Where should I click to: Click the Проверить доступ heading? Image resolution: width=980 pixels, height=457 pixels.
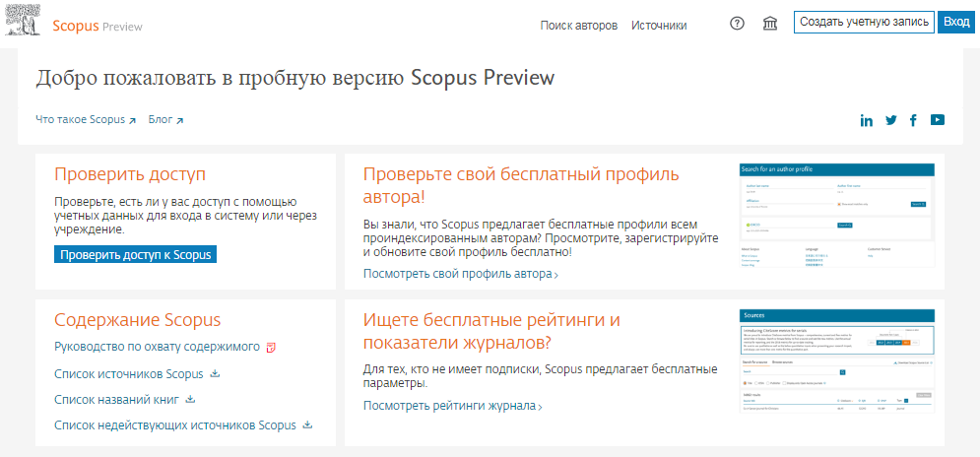[x=130, y=175]
